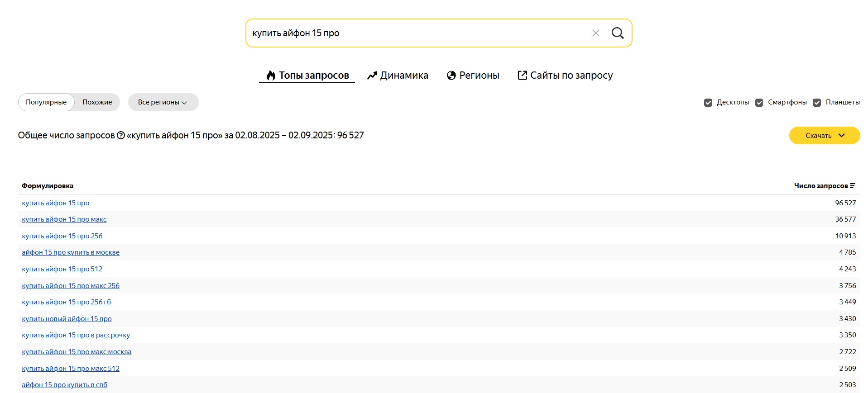The height and width of the screenshot is (393, 868).
Task: Click the magnifying glass search icon
Action: coord(618,33)
